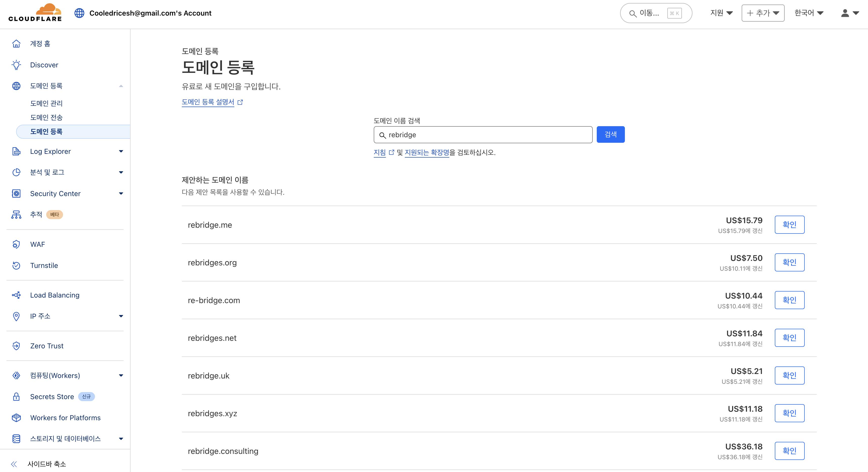Expand the Log Explorer menu
This screenshot has height=472, width=868.
121,151
